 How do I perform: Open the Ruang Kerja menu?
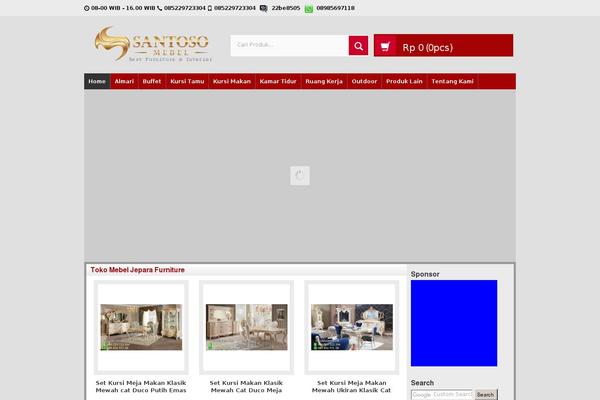(324, 81)
